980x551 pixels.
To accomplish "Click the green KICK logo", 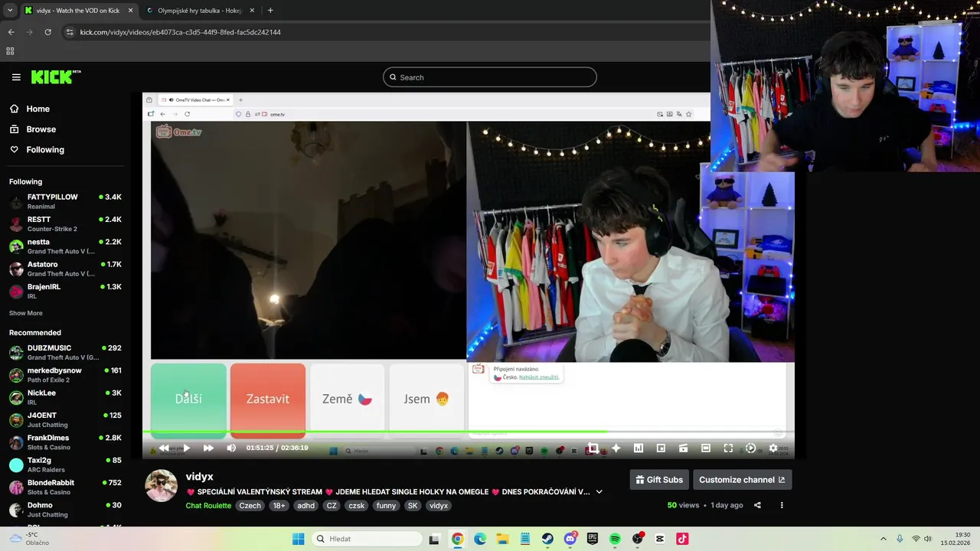I will pyautogui.click(x=56, y=77).
